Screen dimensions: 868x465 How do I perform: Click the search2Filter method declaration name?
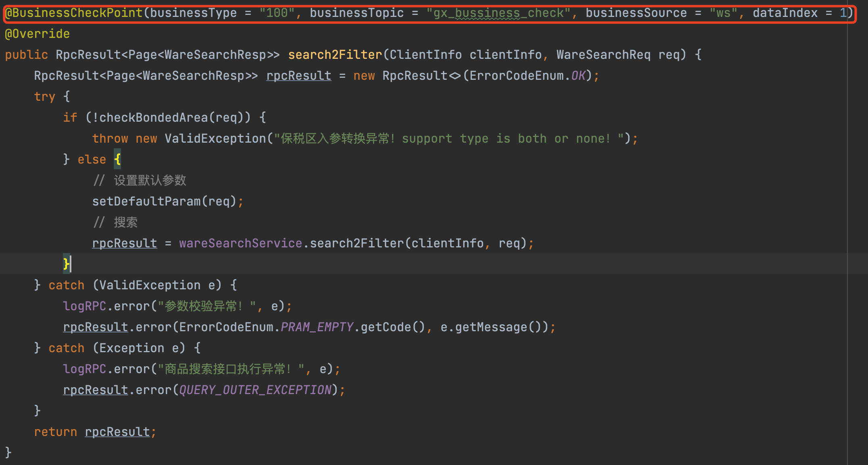click(335, 55)
